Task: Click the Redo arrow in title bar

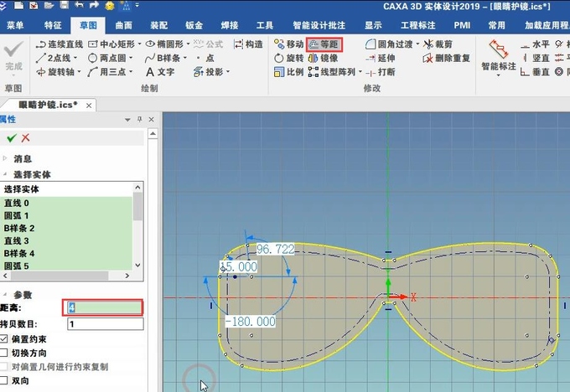Action: [x=94, y=5]
